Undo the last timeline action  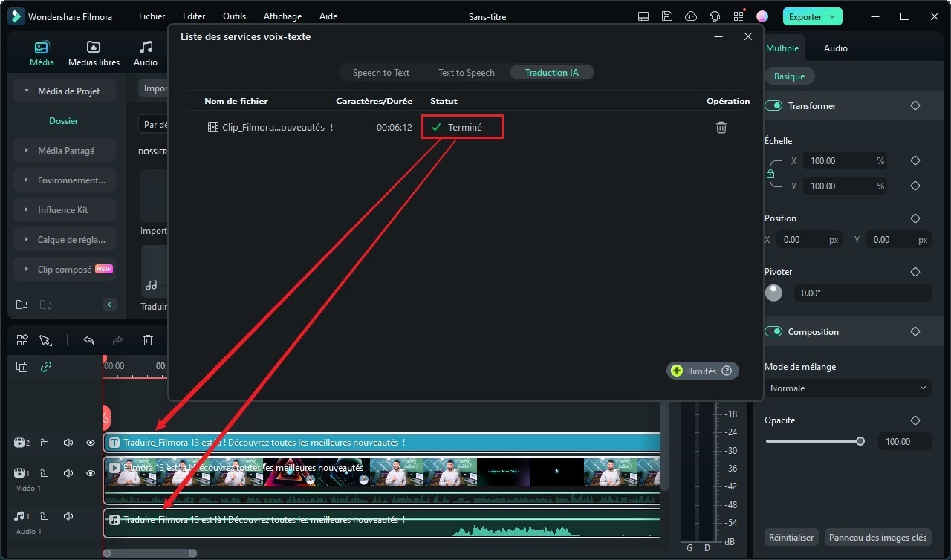tap(88, 340)
